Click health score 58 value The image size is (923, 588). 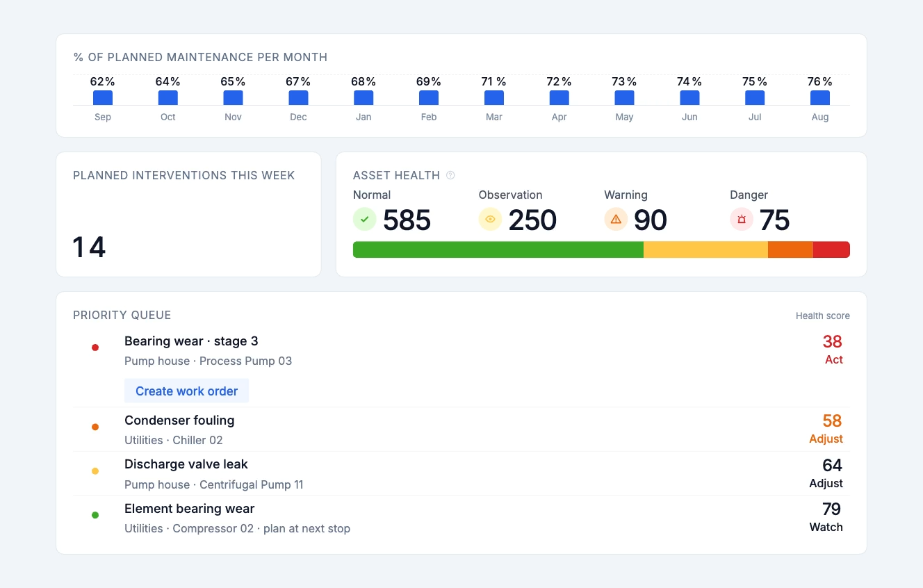[832, 421]
